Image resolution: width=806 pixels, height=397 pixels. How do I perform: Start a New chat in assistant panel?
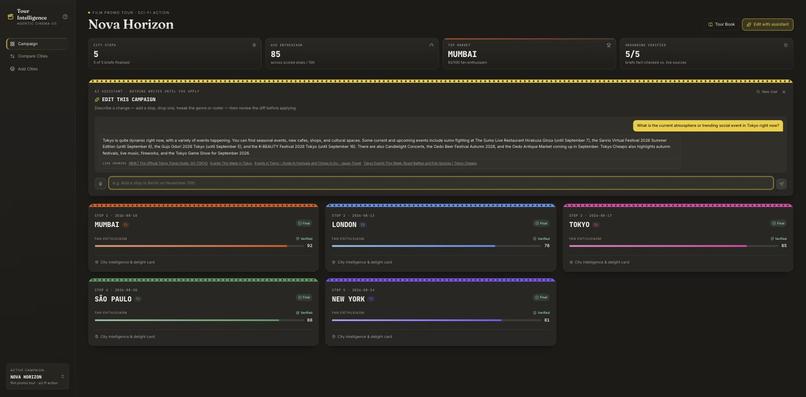point(766,92)
